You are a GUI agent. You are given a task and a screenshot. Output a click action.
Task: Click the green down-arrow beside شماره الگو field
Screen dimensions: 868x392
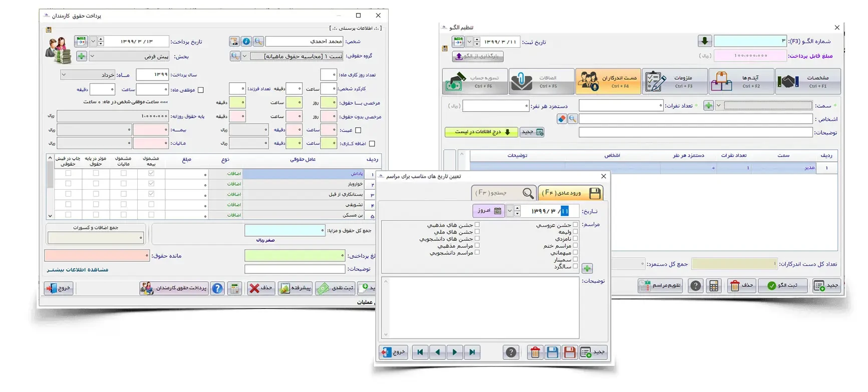(x=704, y=41)
